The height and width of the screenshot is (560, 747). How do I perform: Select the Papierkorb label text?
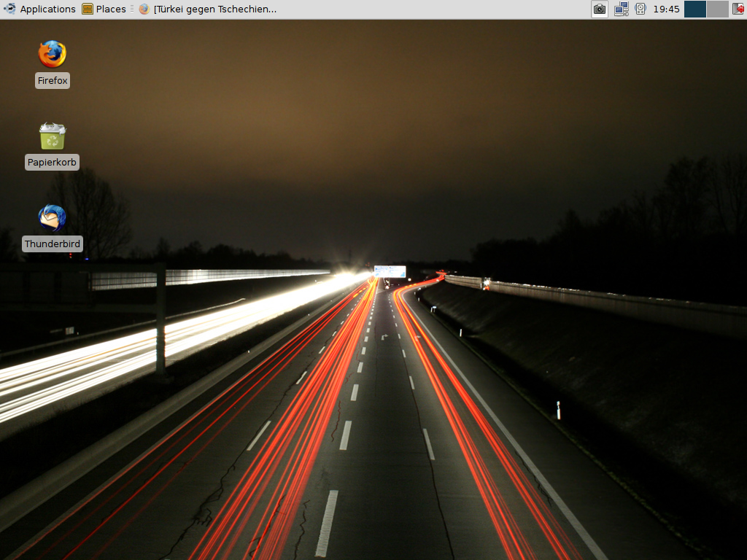[x=52, y=163]
